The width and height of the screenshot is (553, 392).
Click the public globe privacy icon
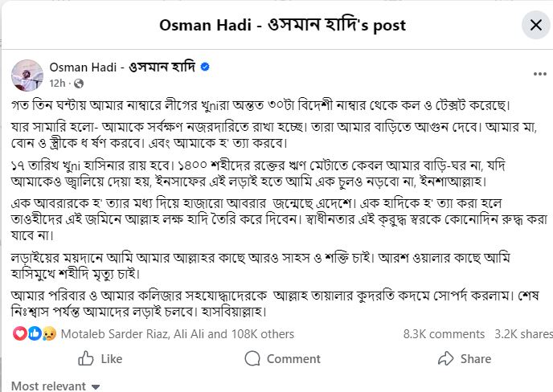click(79, 83)
